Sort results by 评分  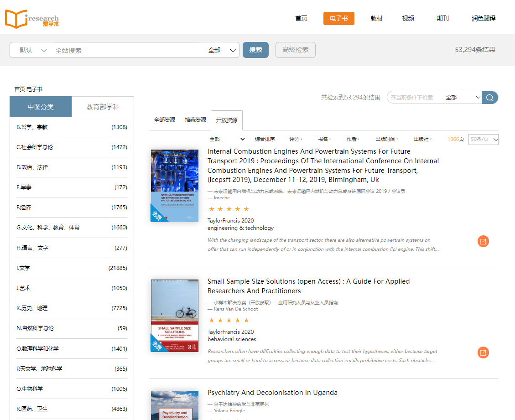click(296, 139)
